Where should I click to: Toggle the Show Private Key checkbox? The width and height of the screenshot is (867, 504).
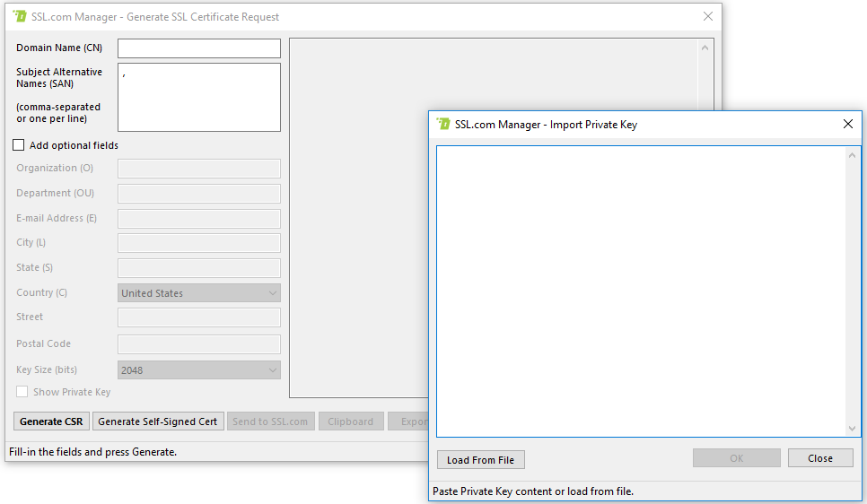tap(22, 392)
